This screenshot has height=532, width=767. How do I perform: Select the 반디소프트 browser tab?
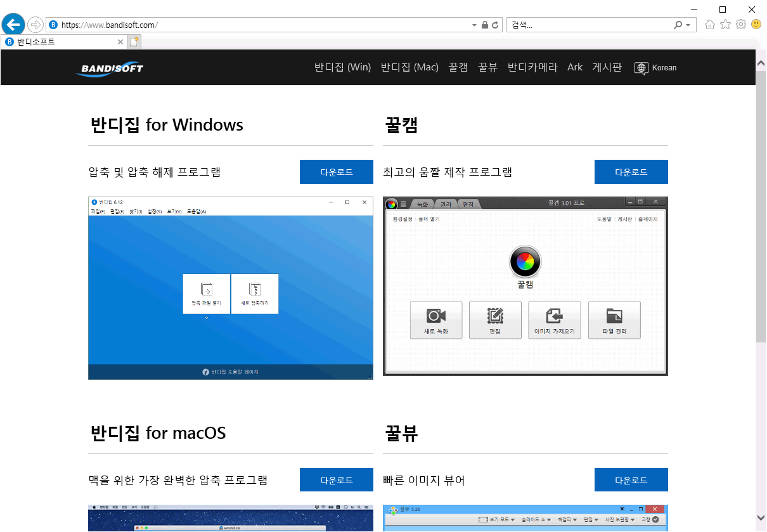[63, 42]
